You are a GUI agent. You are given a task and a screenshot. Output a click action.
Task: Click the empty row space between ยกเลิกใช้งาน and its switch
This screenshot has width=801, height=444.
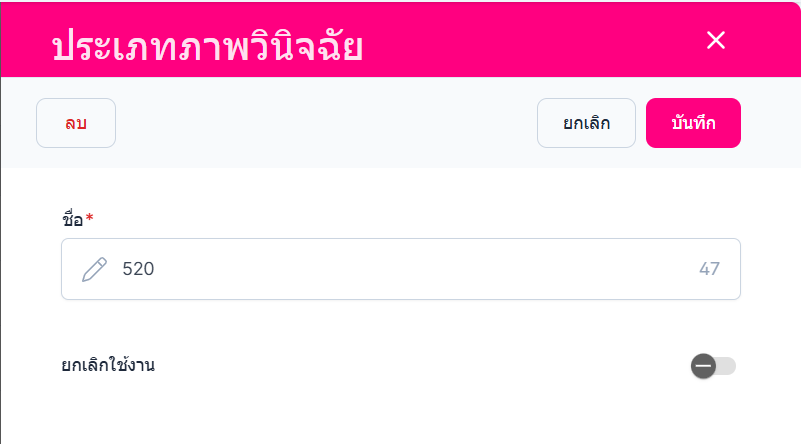pyautogui.click(x=420, y=366)
